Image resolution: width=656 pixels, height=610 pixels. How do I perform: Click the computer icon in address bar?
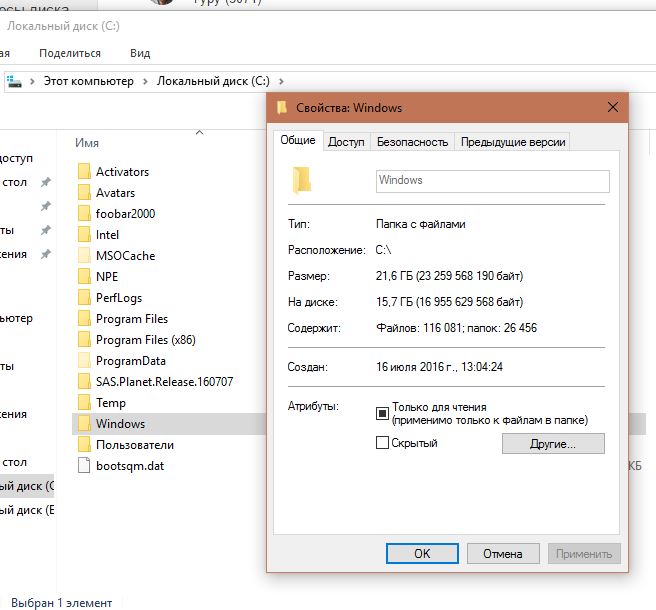coord(14,81)
